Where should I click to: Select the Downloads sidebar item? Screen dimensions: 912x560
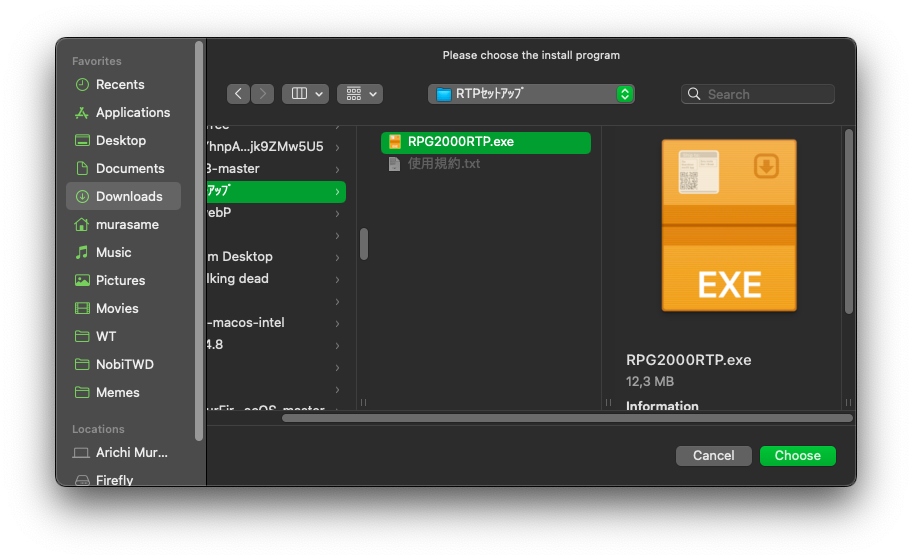pos(128,197)
